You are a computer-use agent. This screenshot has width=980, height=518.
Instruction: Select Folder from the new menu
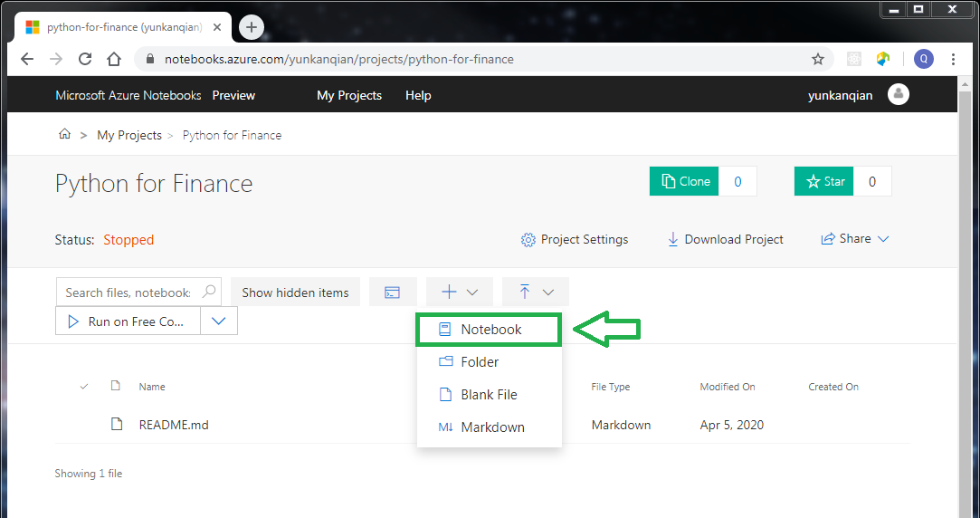pos(489,361)
